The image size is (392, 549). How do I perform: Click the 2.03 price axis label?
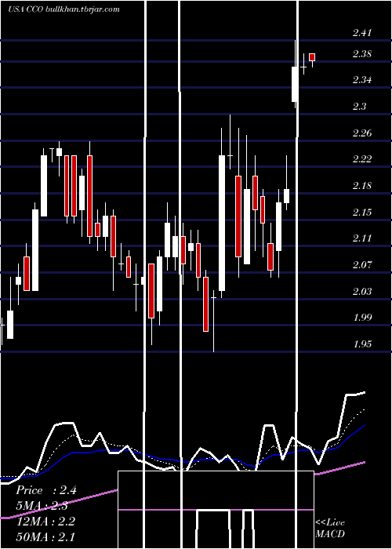(x=362, y=291)
